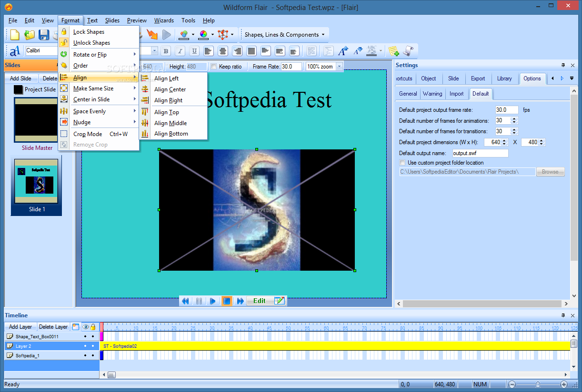Switch to the Warning sub-tab

coord(432,94)
